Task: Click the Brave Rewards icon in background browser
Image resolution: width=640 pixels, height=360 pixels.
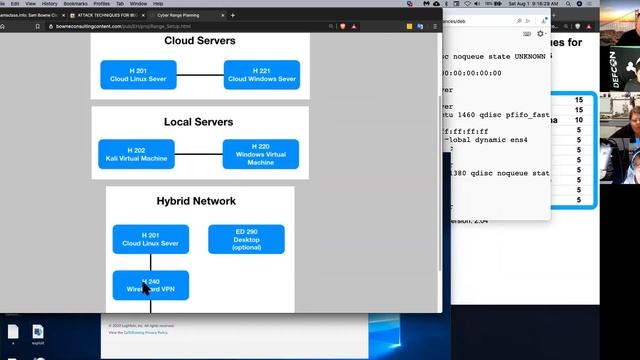Action: [589, 26]
